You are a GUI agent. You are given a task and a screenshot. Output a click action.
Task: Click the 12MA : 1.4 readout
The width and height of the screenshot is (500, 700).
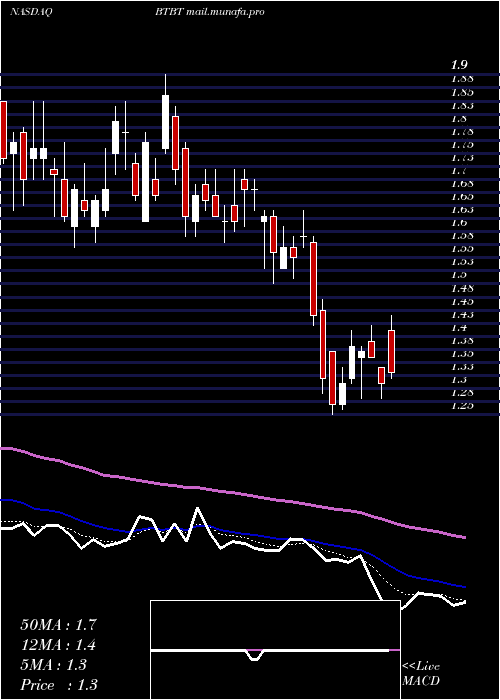click(x=58, y=645)
